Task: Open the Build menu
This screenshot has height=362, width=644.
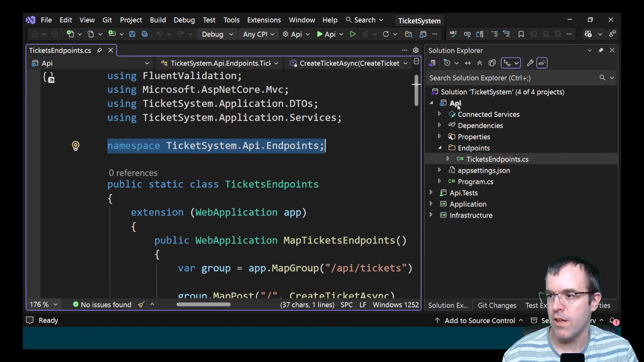Action: pos(158,20)
